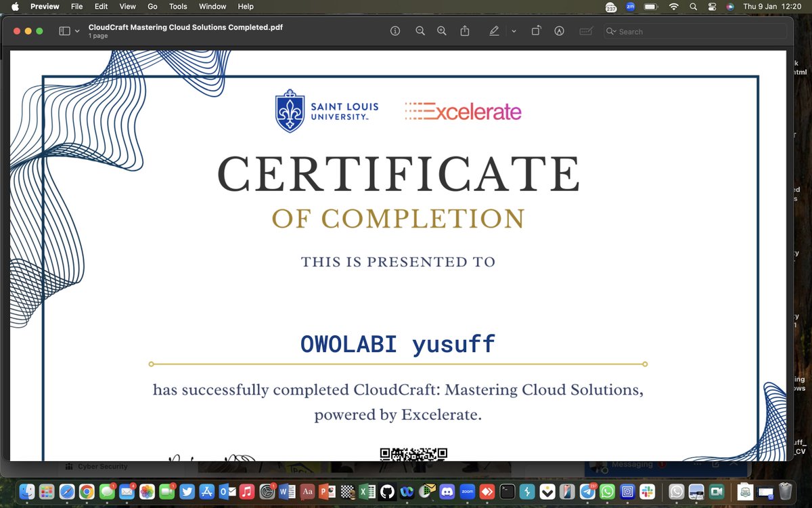Image resolution: width=812 pixels, height=508 pixels.
Task: Open Chess from the Dock
Action: pos(347,492)
